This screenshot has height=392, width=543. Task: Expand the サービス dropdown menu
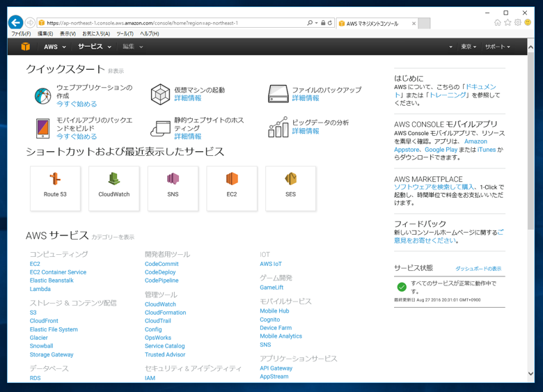coord(95,47)
